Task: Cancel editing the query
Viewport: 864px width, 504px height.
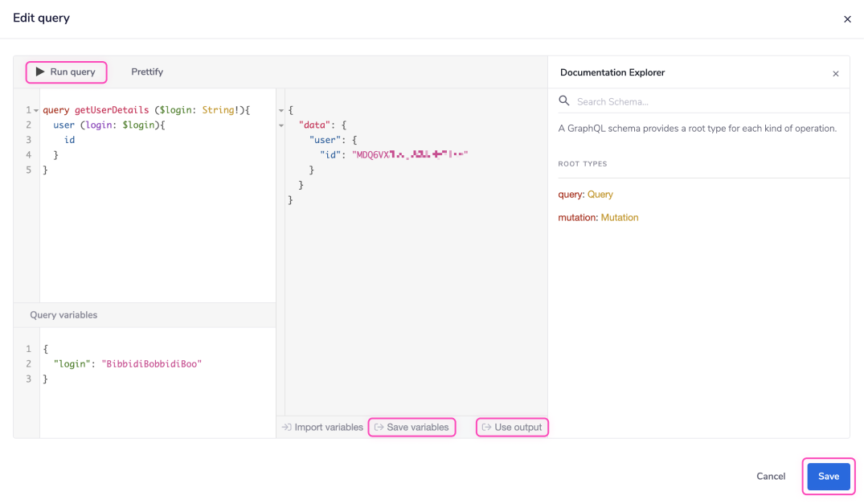Action: [770, 476]
